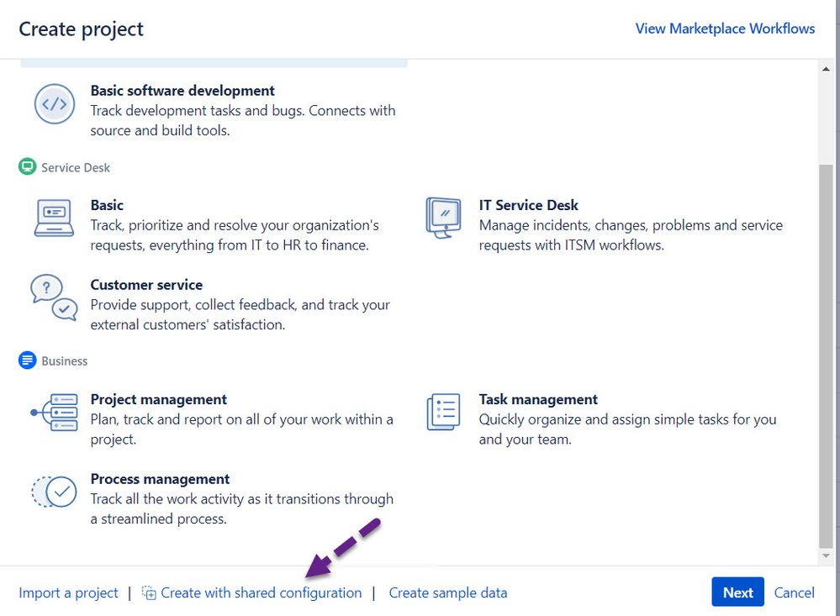Click the scrollbar down arrow
Viewport: 840px width, 616px height.
pyautogui.click(x=826, y=556)
